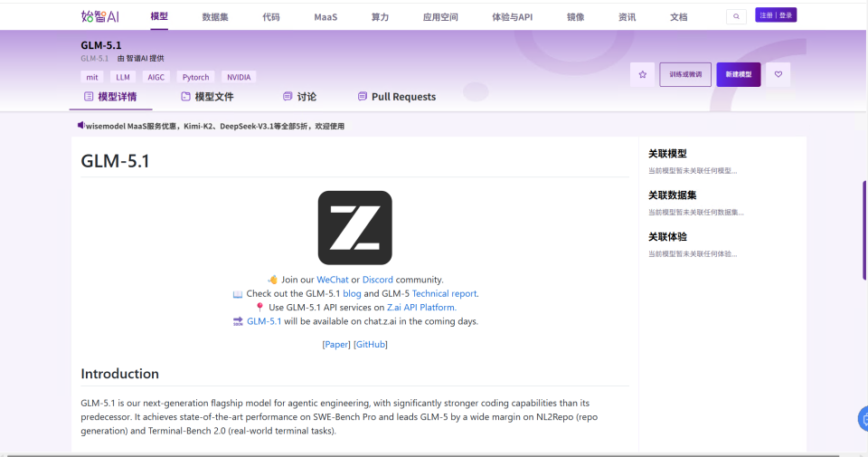
Task: Click the 始智AI site logo
Action: coord(100,16)
